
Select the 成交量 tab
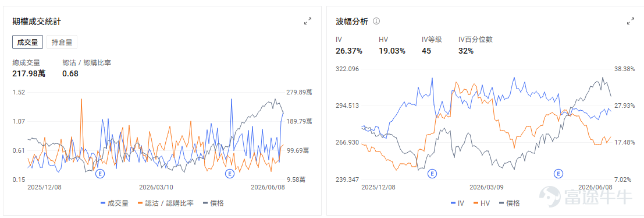click(27, 42)
